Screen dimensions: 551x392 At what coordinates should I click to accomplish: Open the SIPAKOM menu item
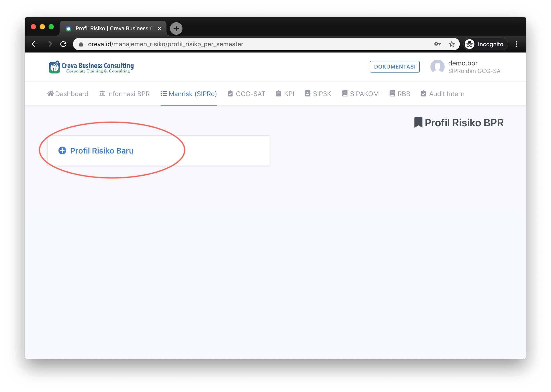click(x=360, y=94)
